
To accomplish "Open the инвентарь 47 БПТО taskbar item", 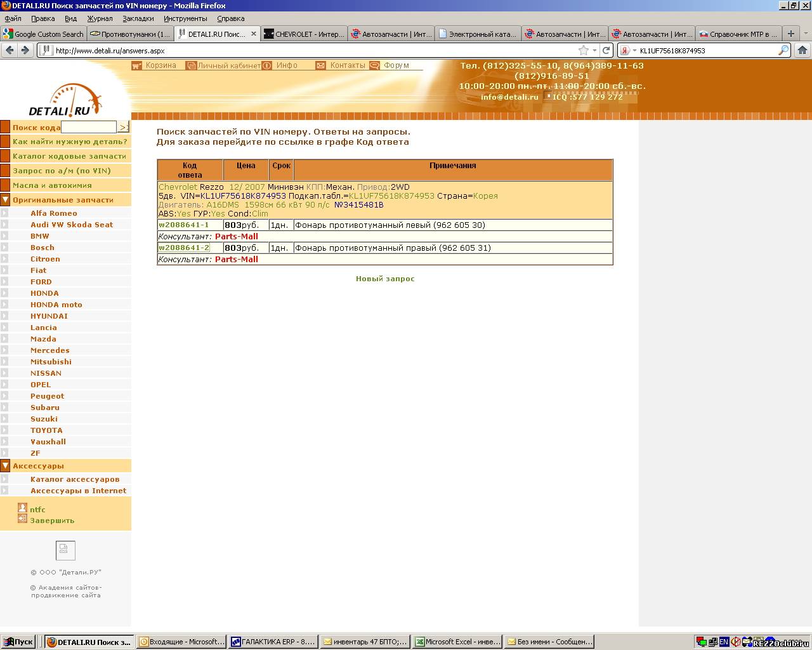I will point(365,642).
